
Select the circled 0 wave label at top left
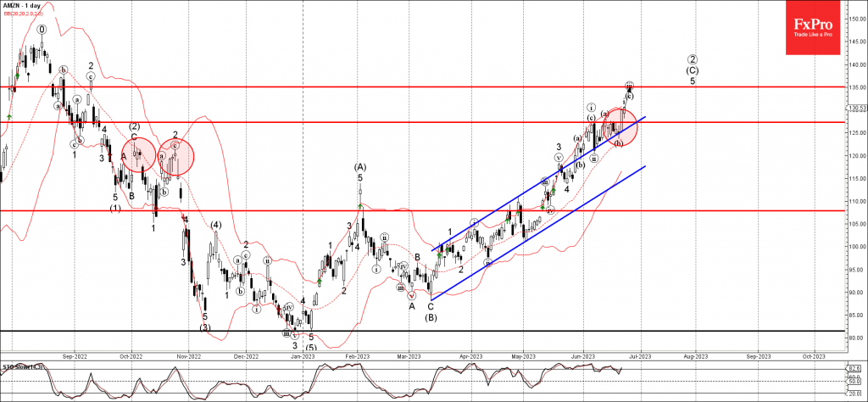click(41, 29)
